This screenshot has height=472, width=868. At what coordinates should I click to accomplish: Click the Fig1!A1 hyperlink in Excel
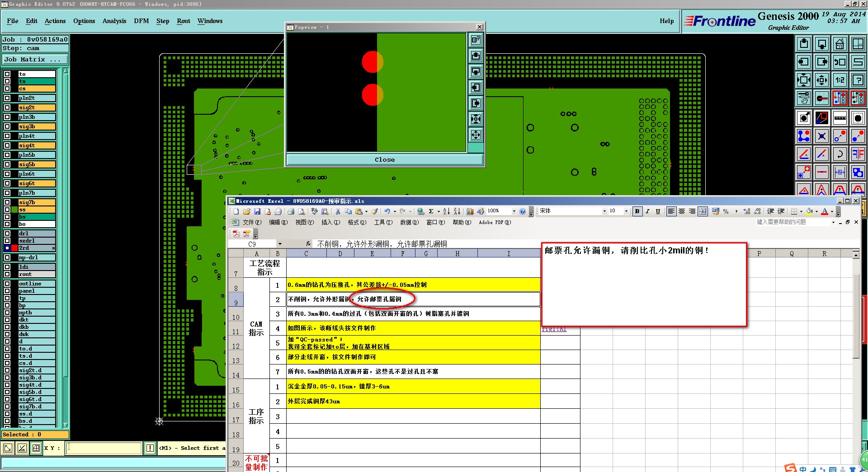coord(554,329)
